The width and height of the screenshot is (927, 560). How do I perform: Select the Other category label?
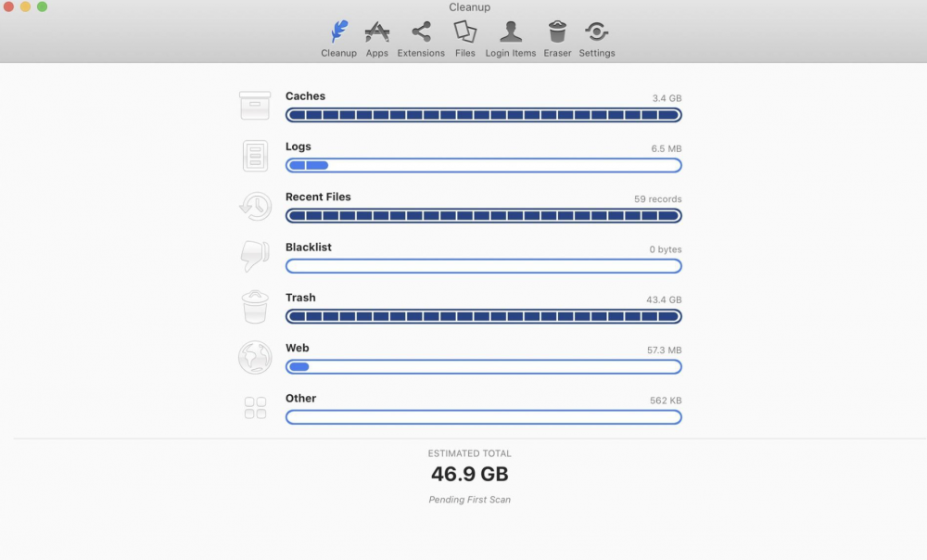point(300,398)
